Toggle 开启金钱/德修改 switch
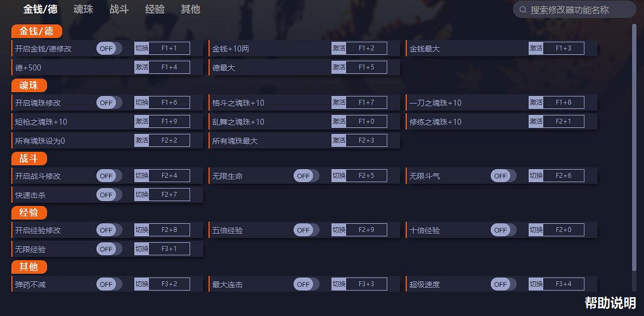Image resolution: width=644 pixels, height=316 pixels. 109,49
